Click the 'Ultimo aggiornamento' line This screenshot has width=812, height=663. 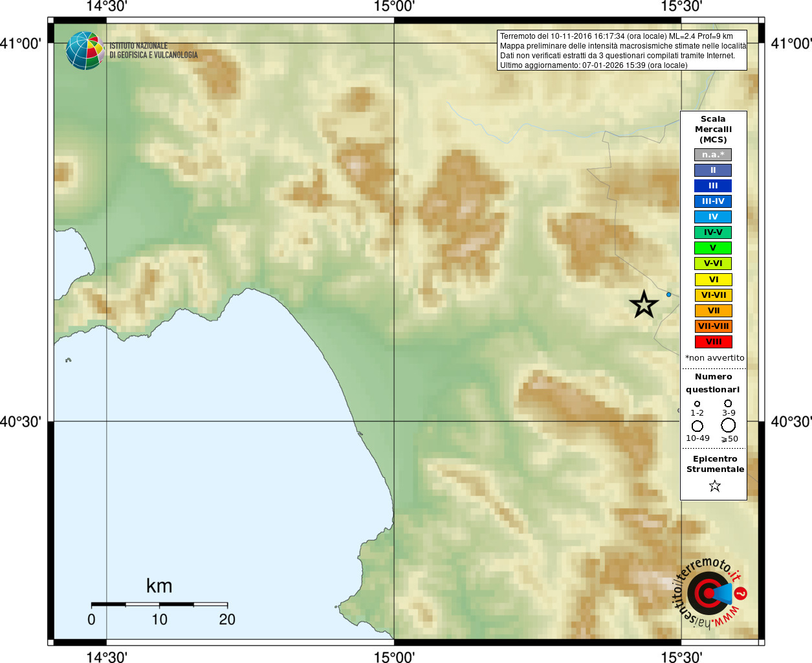[x=593, y=65]
